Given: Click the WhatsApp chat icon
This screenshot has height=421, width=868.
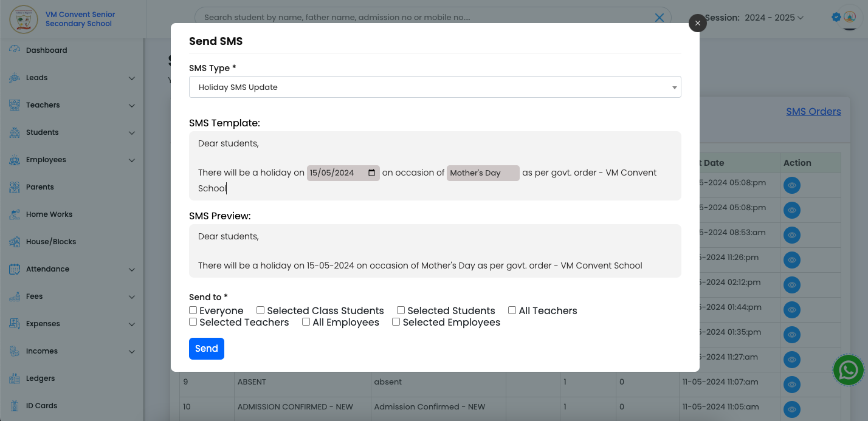Looking at the screenshot, I should pos(849,370).
